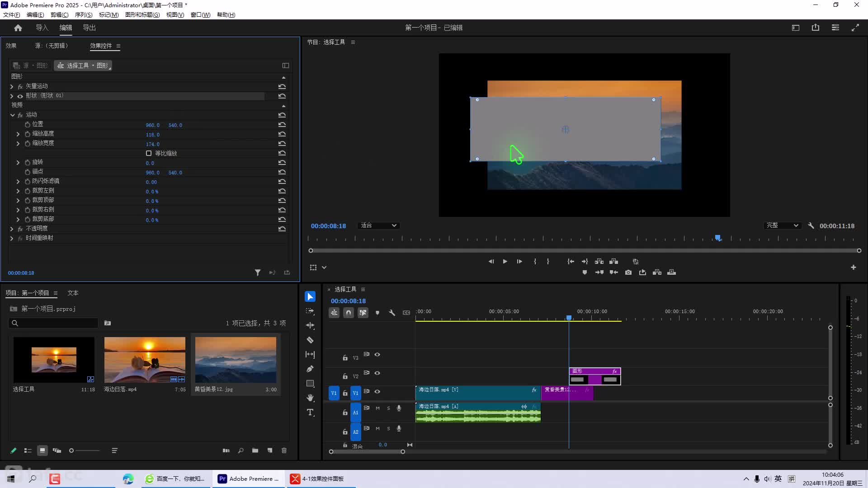The image size is (868, 488).
Task: Click the Play button in Program monitor
Action: [x=505, y=262]
